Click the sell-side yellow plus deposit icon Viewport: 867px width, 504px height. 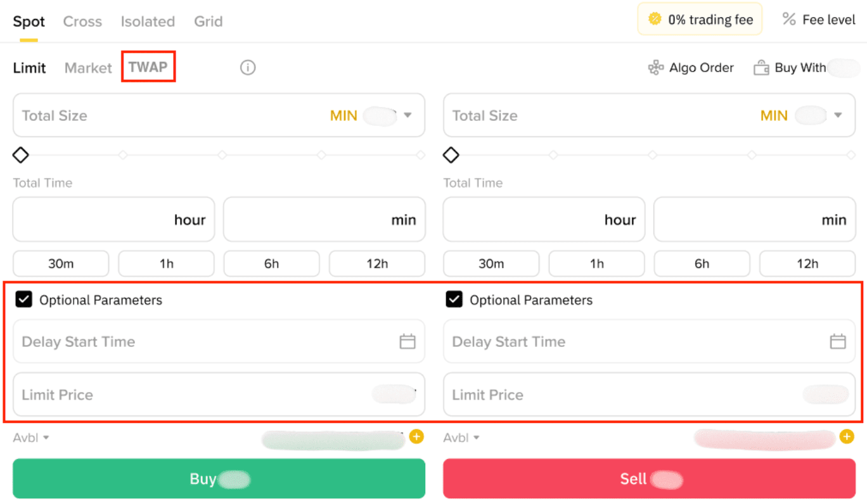(x=847, y=436)
